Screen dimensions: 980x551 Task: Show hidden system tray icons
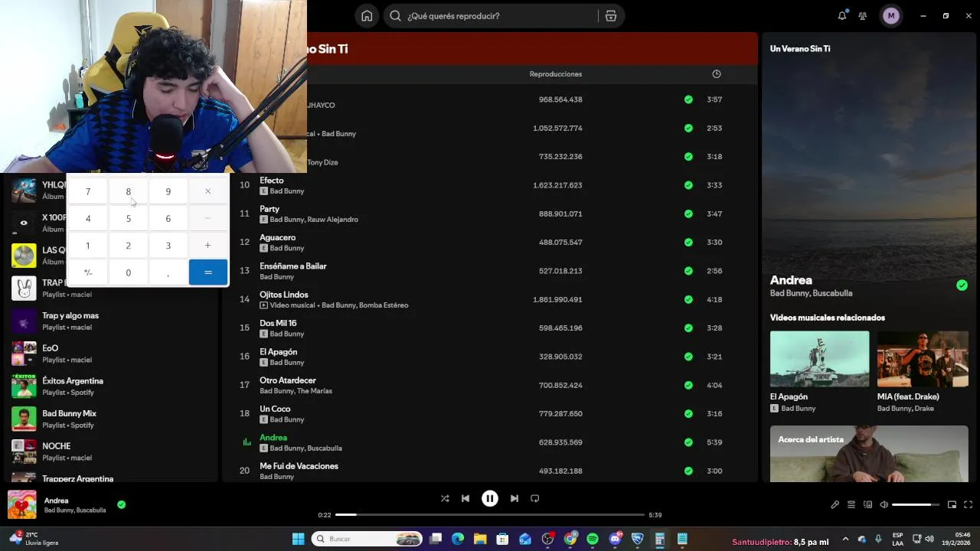coord(845,539)
